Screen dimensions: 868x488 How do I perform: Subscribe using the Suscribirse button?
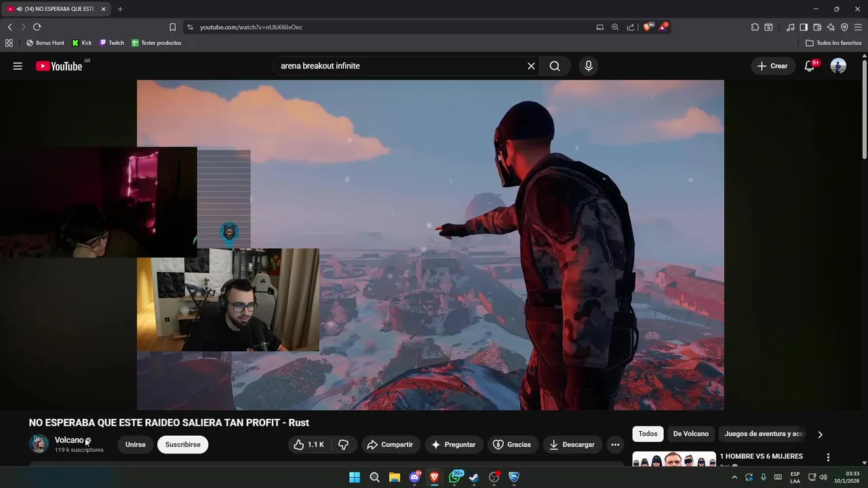point(182,445)
